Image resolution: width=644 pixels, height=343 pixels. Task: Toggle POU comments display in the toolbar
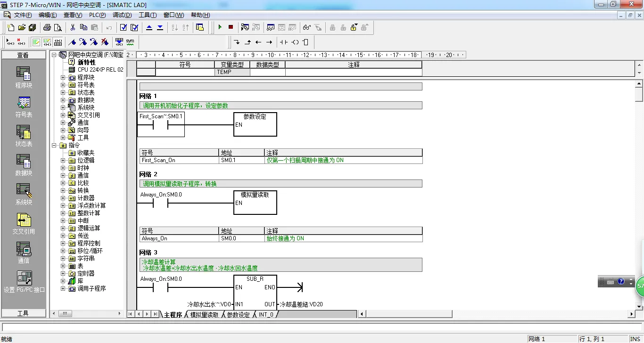[x=36, y=42]
